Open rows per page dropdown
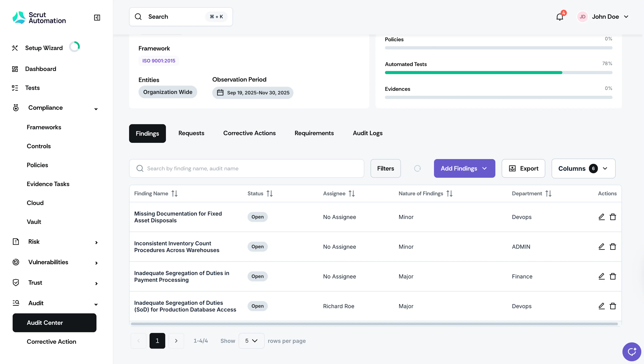The image size is (644, 364). [x=251, y=341]
